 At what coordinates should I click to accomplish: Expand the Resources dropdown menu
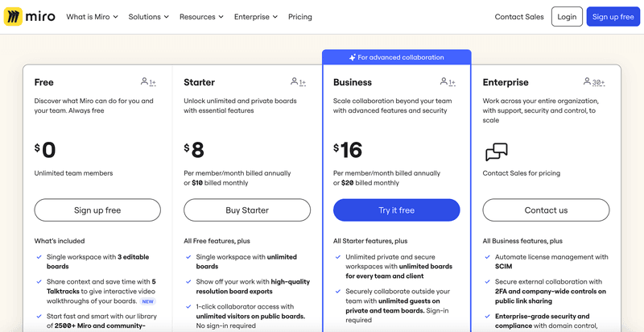(x=202, y=17)
